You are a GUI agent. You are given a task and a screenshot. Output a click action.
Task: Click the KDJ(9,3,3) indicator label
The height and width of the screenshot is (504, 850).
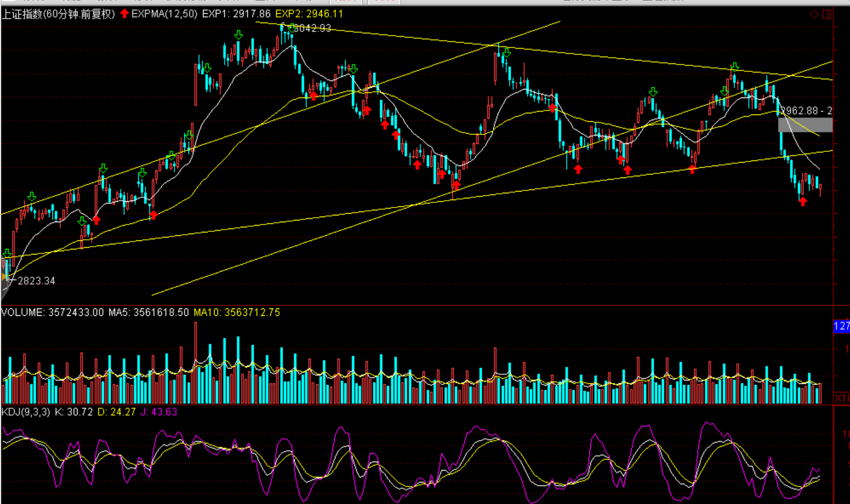[26, 412]
